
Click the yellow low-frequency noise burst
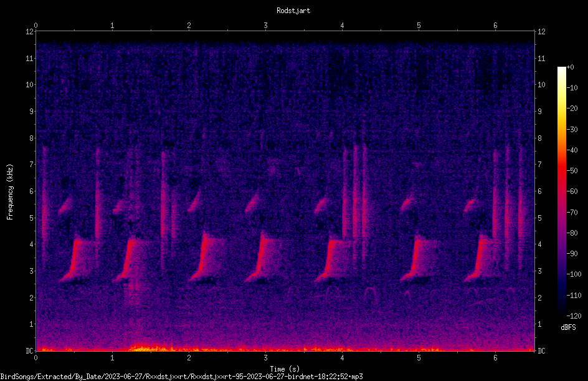click(x=149, y=347)
